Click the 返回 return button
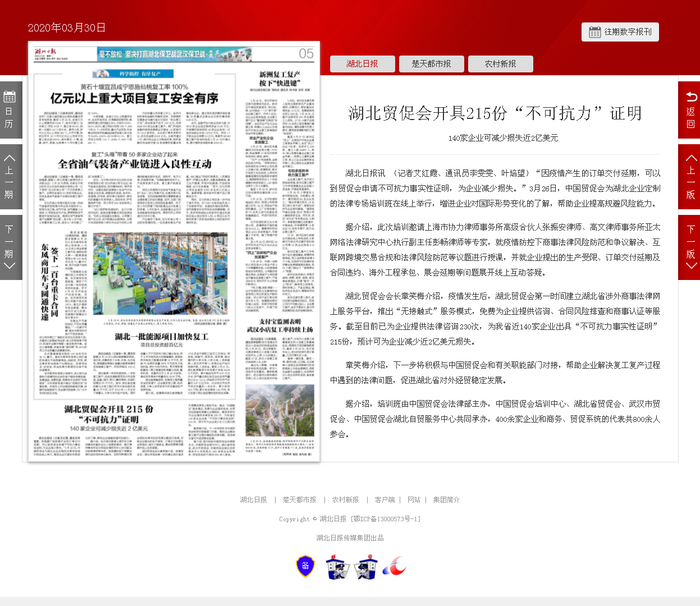This screenshot has height=606, width=700. click(x=690, y=110)
